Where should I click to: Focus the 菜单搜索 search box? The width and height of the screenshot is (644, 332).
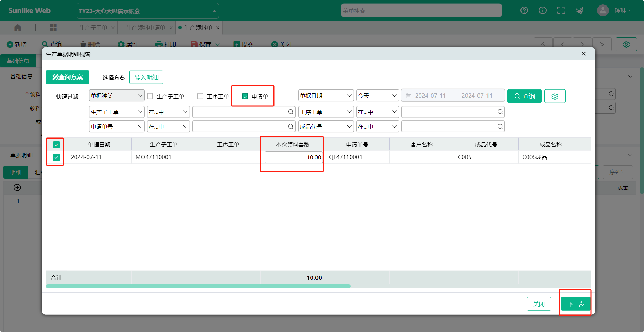pyautogui.click(x=421, y=11)
